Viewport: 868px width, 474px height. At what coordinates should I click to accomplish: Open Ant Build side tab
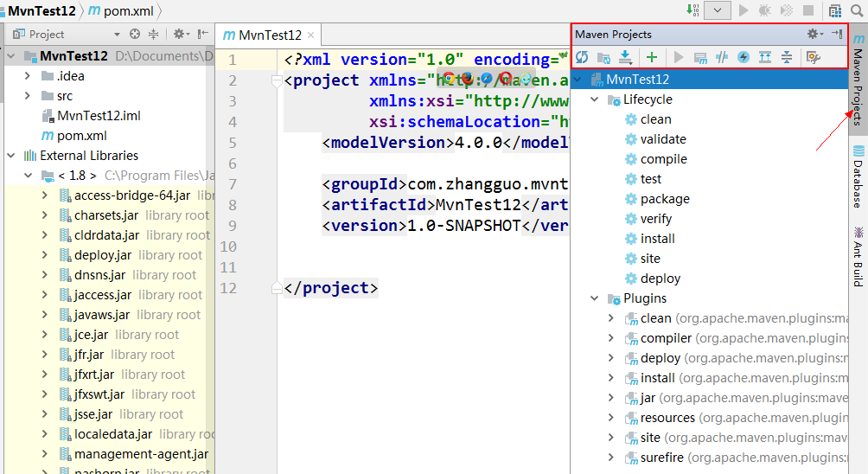tap(858, 256)
